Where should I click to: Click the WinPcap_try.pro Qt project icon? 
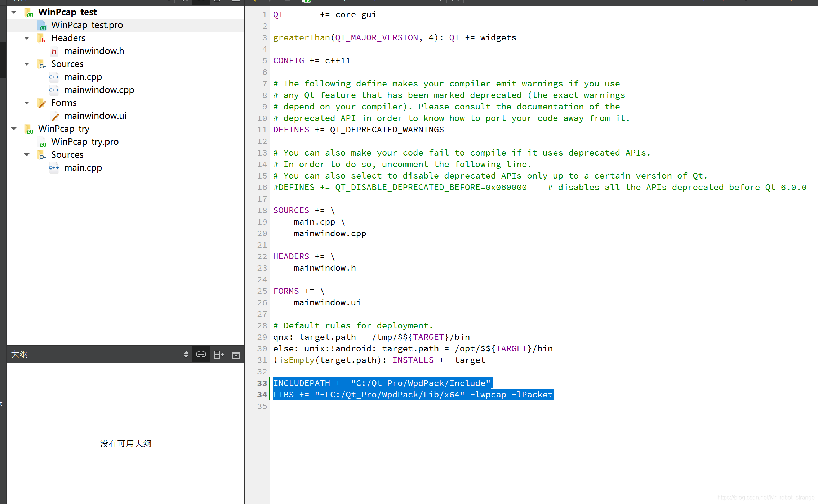42,142
